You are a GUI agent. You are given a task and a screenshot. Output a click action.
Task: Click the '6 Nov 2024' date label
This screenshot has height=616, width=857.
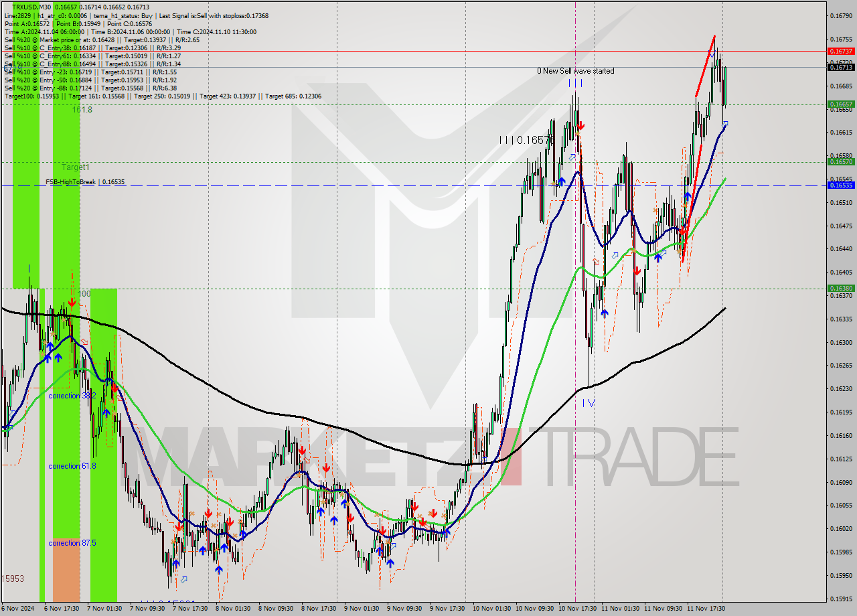click(16, 609)
